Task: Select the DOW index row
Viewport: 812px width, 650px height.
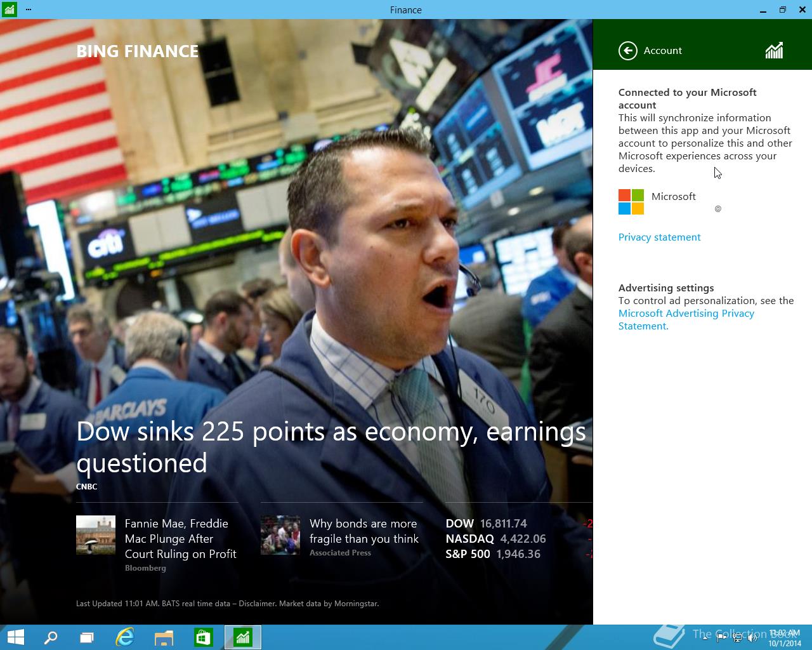Action: pos(518,524)
